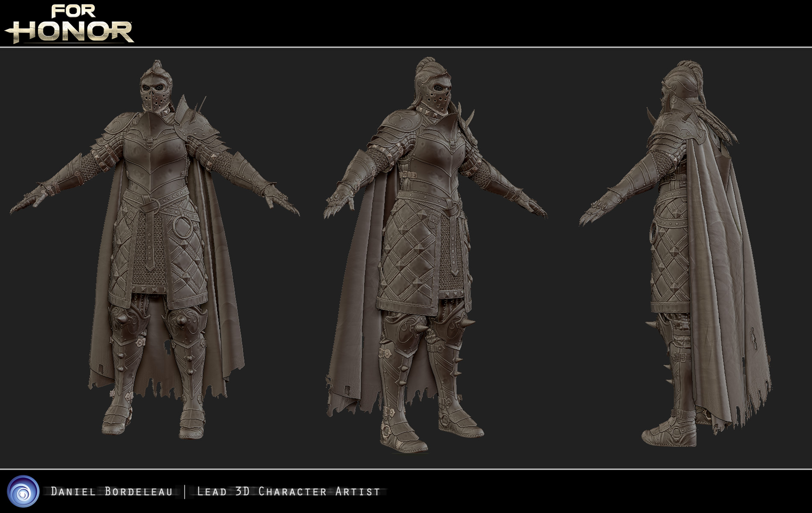Select the back view character render

tap(675, 254)
